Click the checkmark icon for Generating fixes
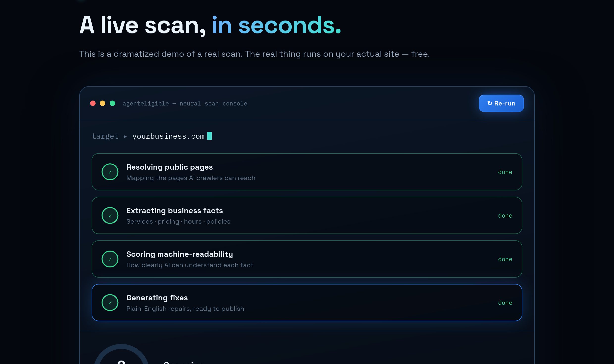 [110, 303]
